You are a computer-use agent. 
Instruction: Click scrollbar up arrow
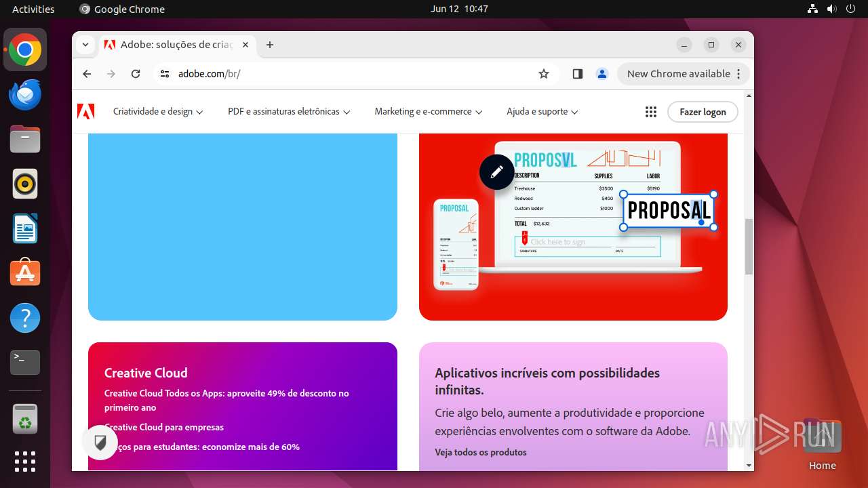point(749,96)
